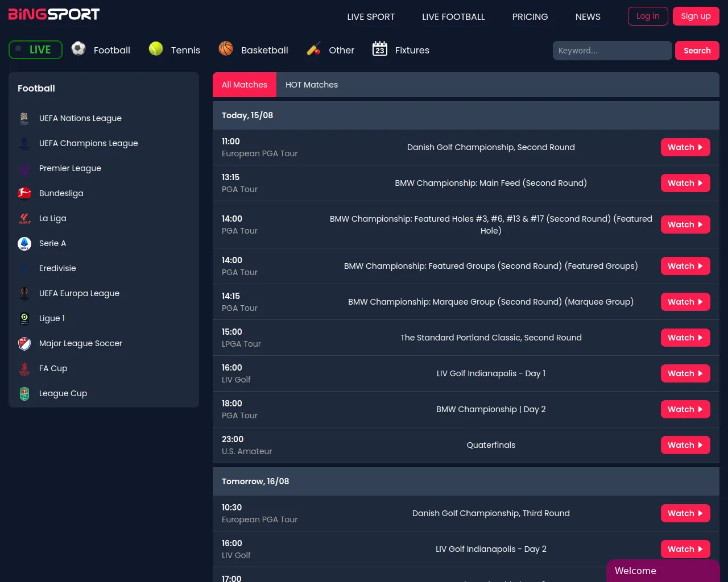Open the Fixtures link
728x582 pixels.
(x=412, y=50)
